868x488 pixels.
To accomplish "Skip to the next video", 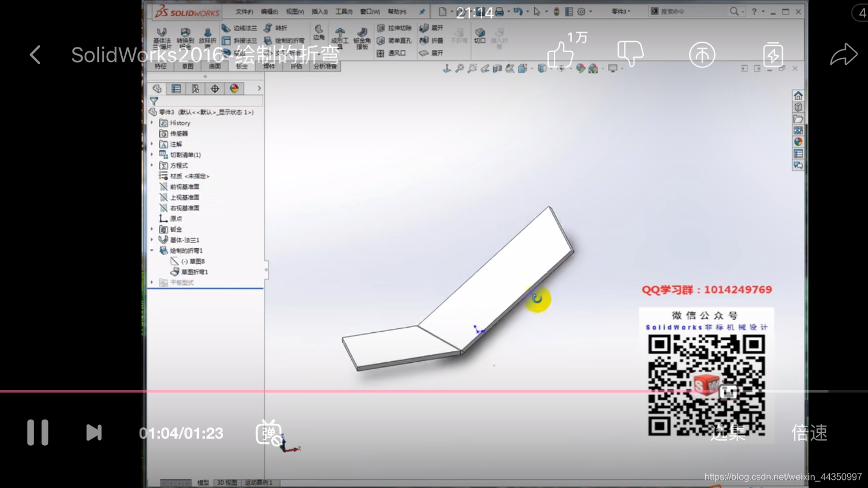I will point(94,432).
